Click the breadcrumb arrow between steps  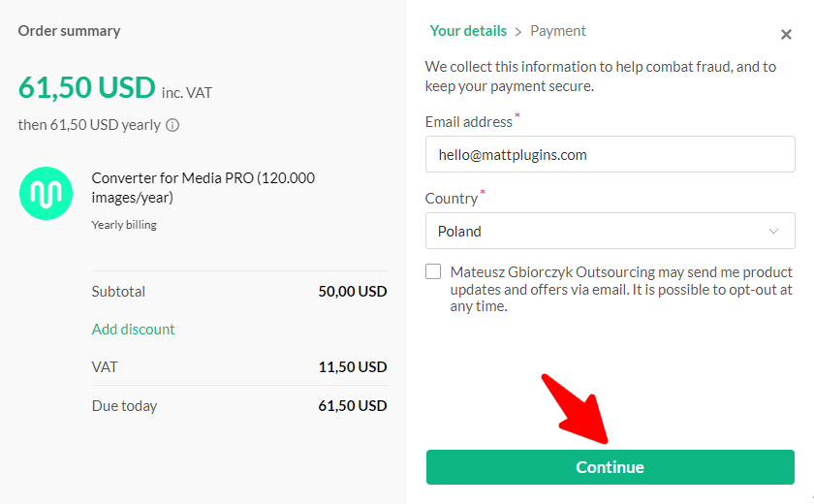[x=518, y=32]
